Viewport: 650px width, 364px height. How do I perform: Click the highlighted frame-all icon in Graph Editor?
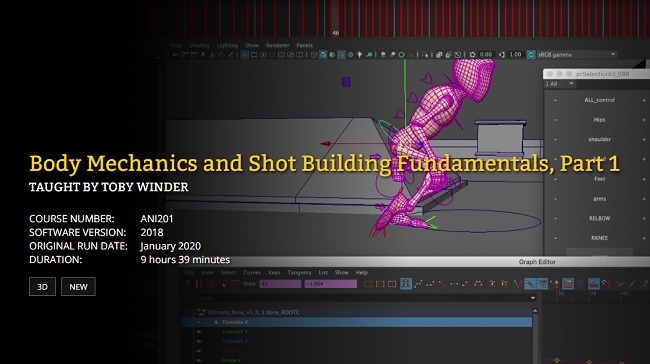click(406, 284)
